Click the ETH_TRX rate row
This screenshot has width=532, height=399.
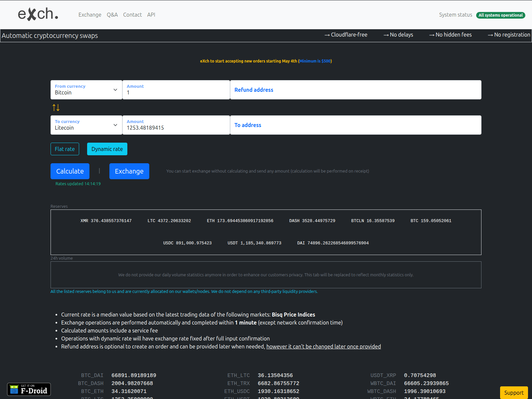(263, 383)
